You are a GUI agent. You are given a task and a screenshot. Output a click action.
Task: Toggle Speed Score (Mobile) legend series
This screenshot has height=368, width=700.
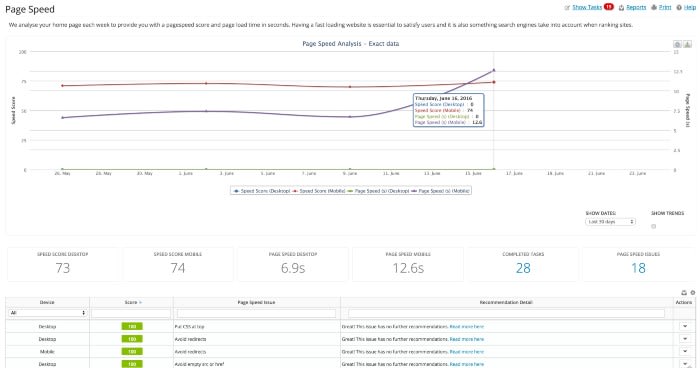point(319,191)
